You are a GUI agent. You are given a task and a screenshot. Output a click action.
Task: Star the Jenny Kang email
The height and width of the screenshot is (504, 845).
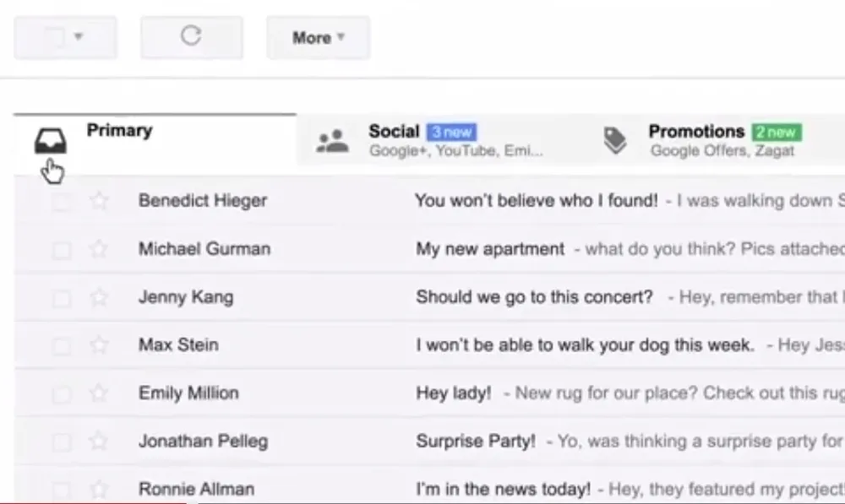coord(100,297)
